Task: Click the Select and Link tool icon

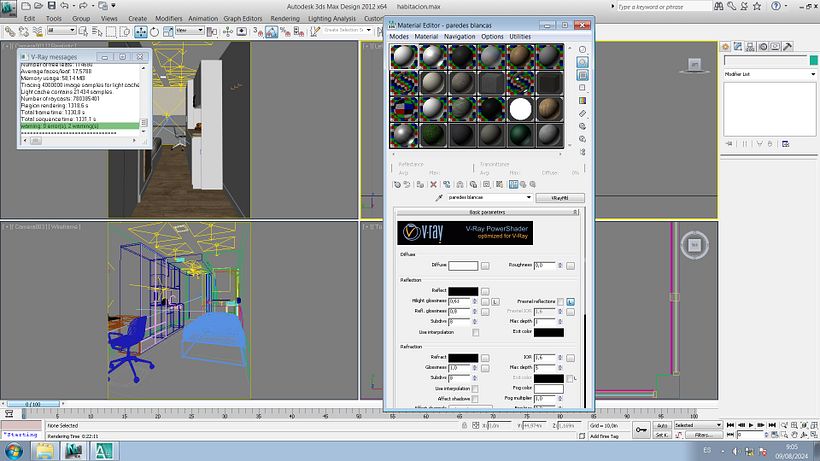Action: [x=9, y=32]
